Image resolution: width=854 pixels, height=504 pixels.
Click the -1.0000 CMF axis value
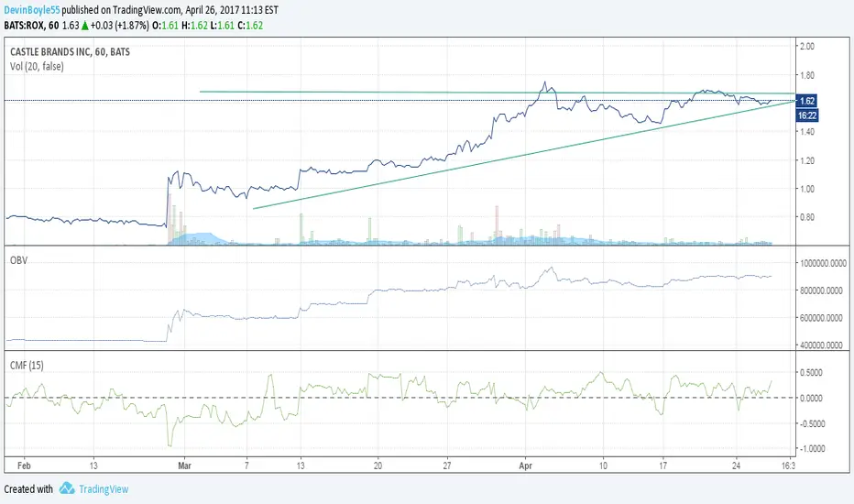[811, 449]
